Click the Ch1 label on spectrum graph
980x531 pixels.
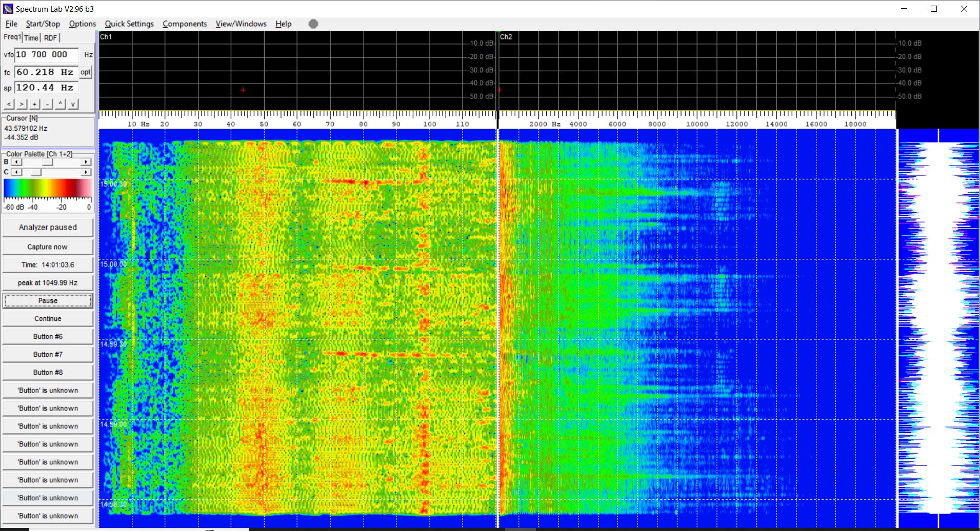(x=106, y=37)
